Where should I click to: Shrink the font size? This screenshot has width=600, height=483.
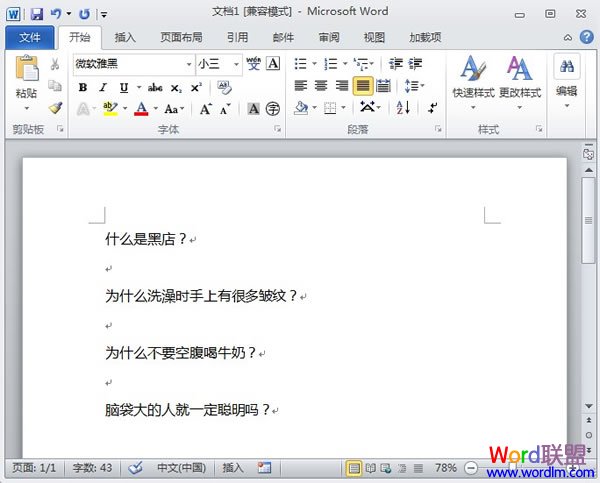coord(225,109)
